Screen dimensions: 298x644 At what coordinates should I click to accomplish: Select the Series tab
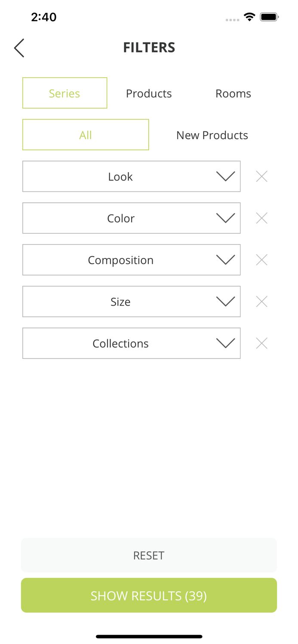(65, 93)
